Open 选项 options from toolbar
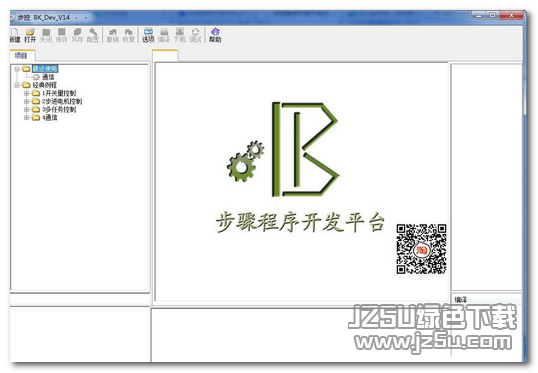Viewport: 538px width, 373px height. [148, 36]
